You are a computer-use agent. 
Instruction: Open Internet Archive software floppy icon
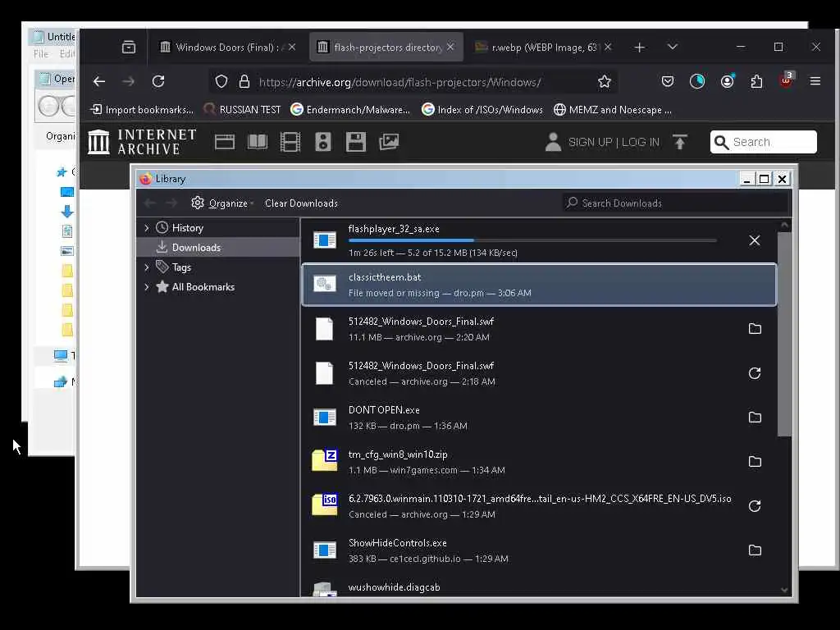coord(356,142)
